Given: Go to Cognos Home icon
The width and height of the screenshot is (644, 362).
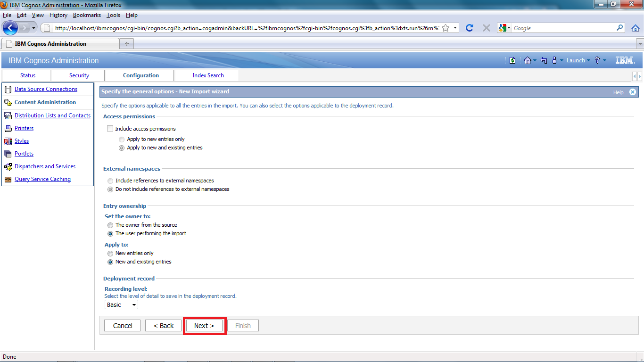Looking at the screenshot, I should 527,60.
